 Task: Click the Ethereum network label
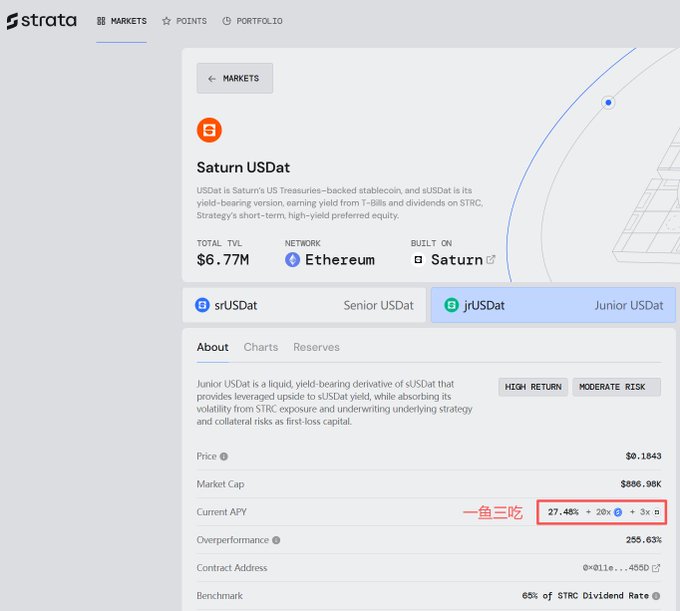click(x=340, y=260)
